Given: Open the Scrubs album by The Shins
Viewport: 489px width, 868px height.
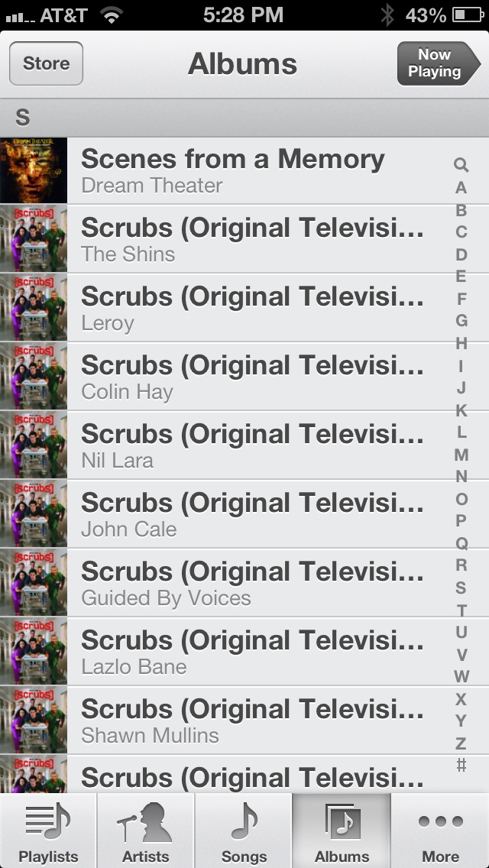Looking at the screenshot, I should click(x=244, y=238).
